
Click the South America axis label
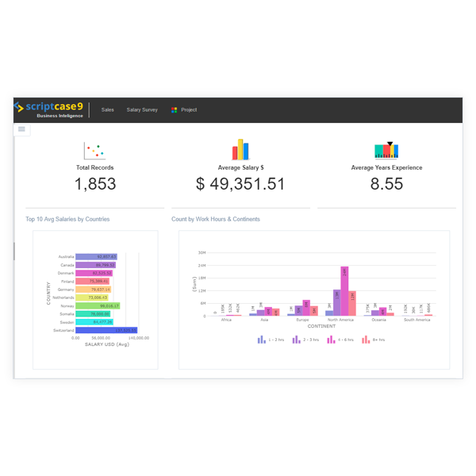(416, 320)
